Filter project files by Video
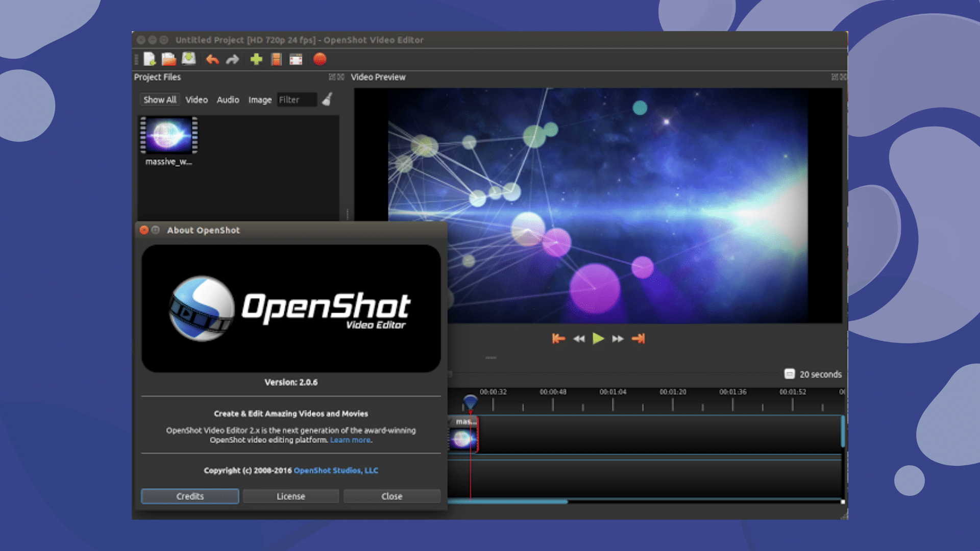 coord(197,99)
